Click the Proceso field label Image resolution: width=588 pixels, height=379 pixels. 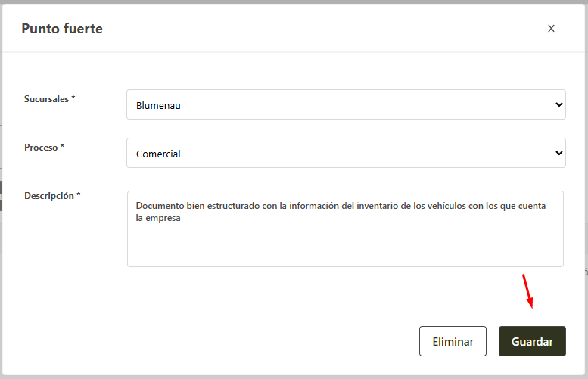click(x=44, y=148)
